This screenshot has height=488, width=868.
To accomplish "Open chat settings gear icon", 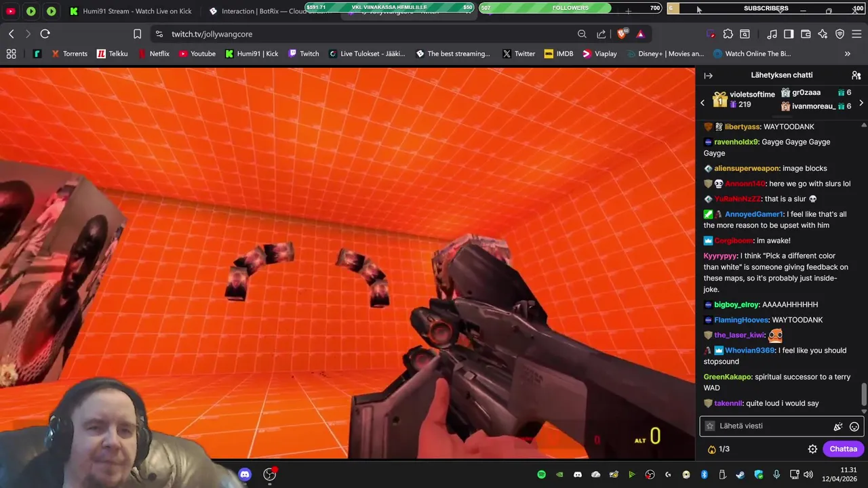I will click(812, 449).
